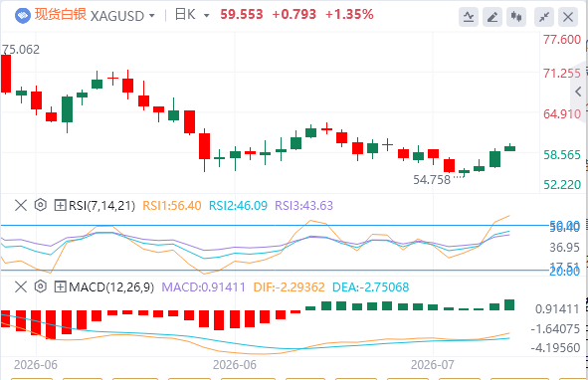Expand the RSI plus box
588x380 pixels.
click(x=60, y=205)
